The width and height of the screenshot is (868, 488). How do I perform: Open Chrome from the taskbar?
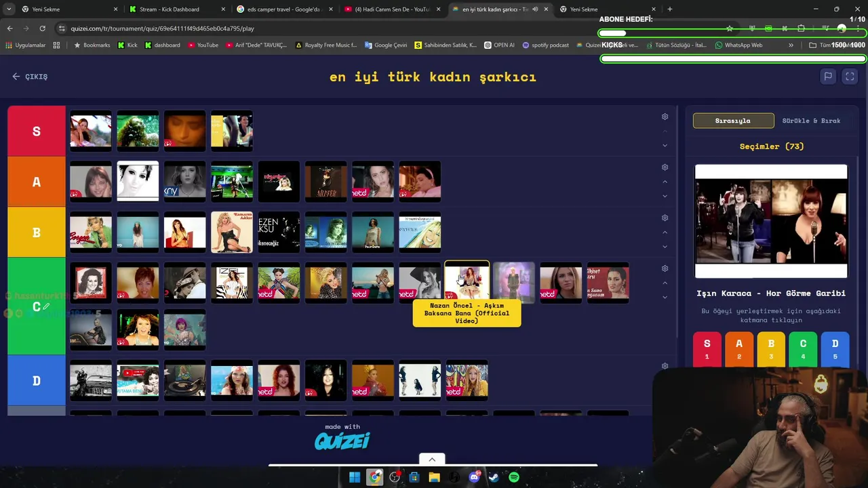click(374, 477)
